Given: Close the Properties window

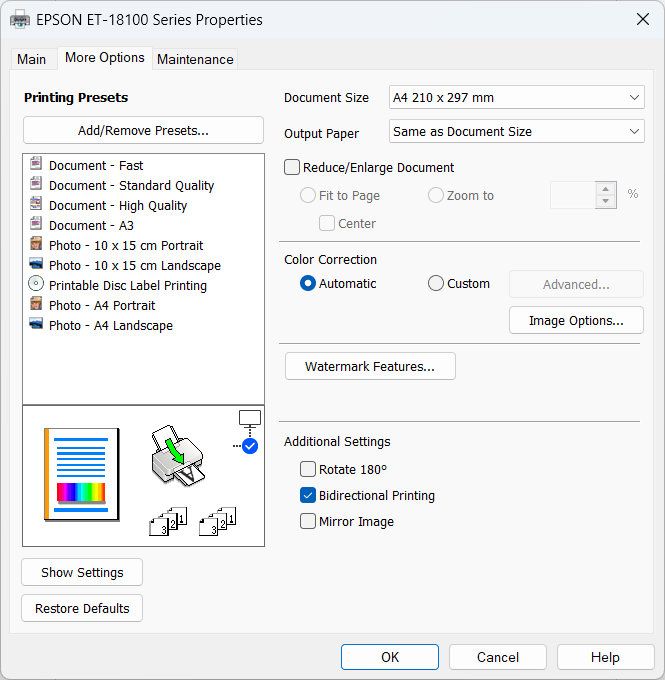Looking at the screenshot, I should click(x=642, y=19).
